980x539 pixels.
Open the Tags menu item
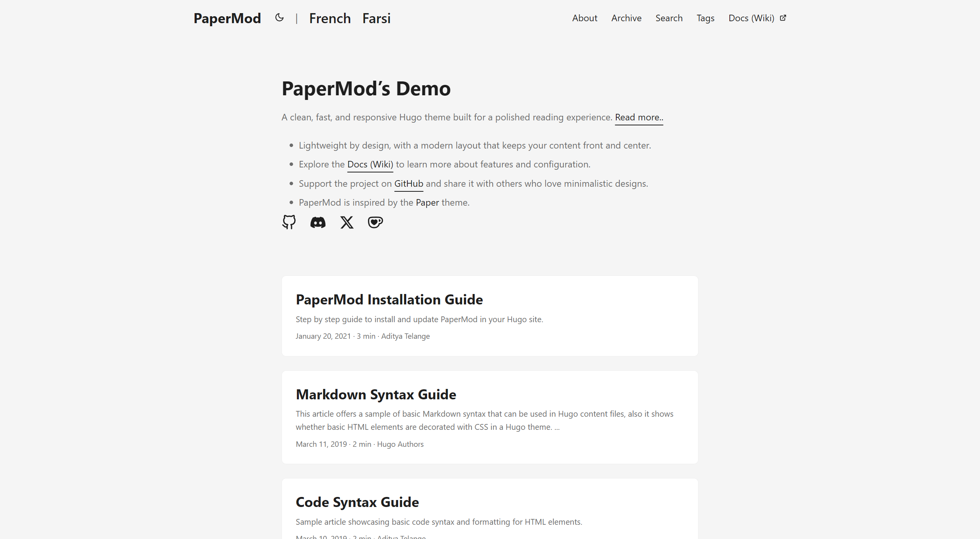(705, 18)
